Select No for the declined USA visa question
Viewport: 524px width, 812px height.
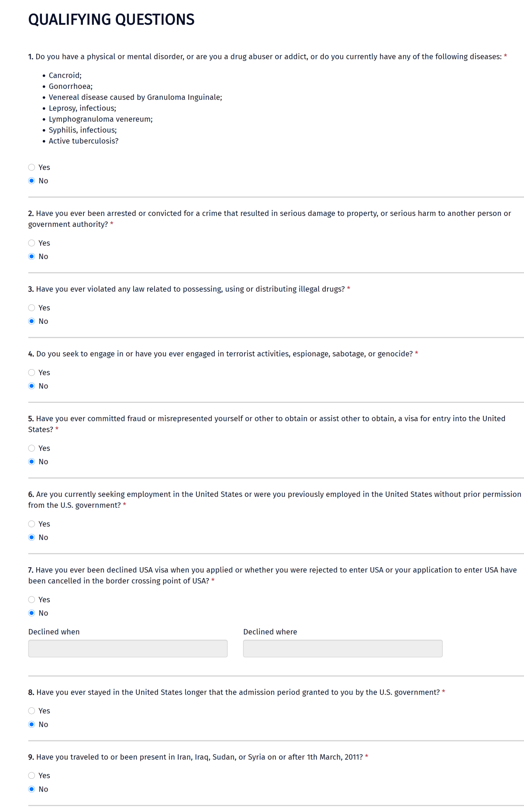tap(32, 613)
